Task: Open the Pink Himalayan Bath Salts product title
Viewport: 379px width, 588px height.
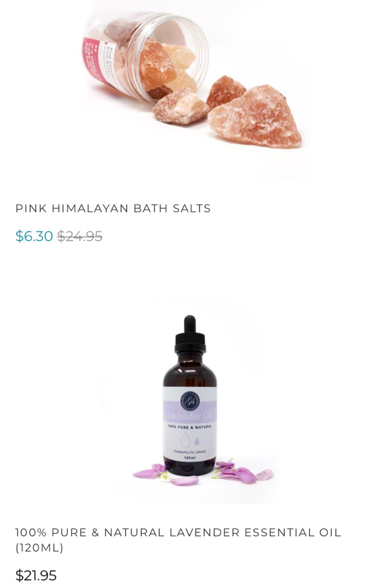Action: point(113,208)
